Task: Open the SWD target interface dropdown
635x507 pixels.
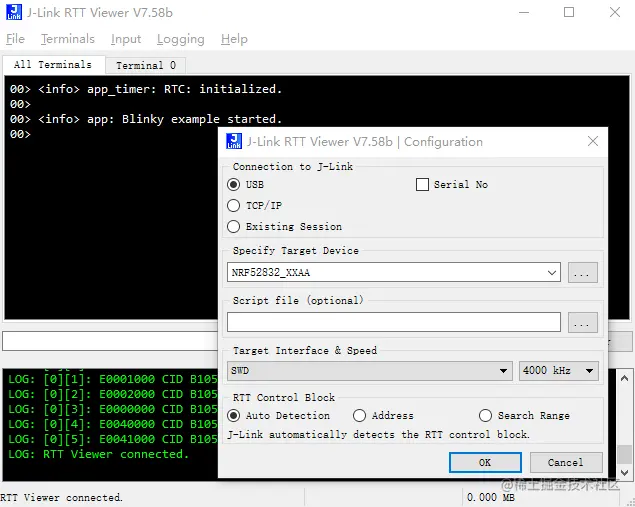Action: pos(369,371)
